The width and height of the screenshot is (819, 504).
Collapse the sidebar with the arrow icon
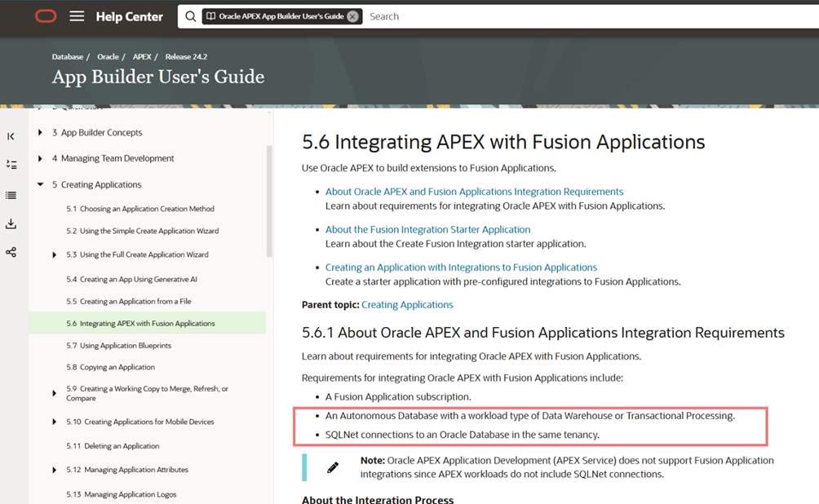click(11, 136)
